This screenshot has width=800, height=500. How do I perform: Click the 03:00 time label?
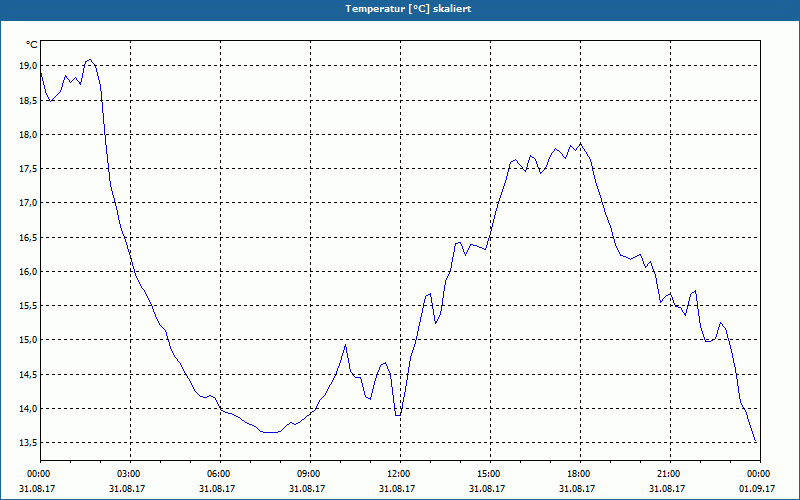(x=131, y=474)
